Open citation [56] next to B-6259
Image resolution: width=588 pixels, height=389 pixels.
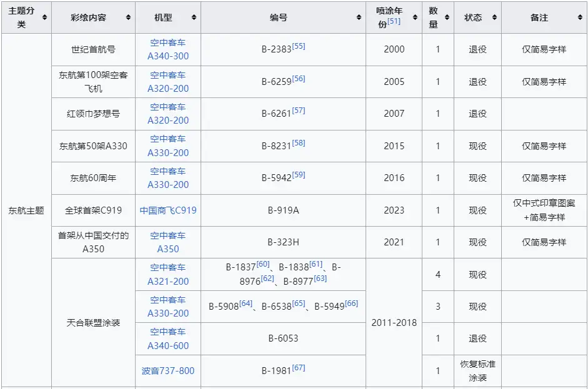[299, 78]
